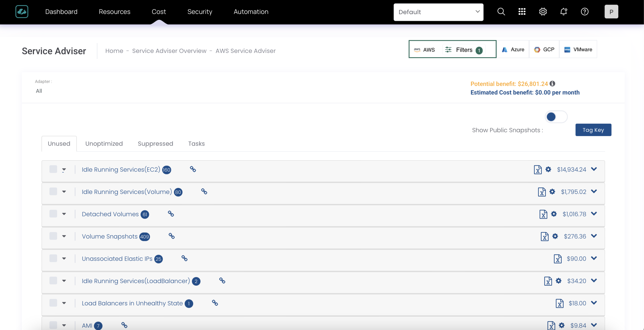The height and width of the screenshot is (330, 644).
Task: Open the Default account dropdown
Action: [438, 12]
